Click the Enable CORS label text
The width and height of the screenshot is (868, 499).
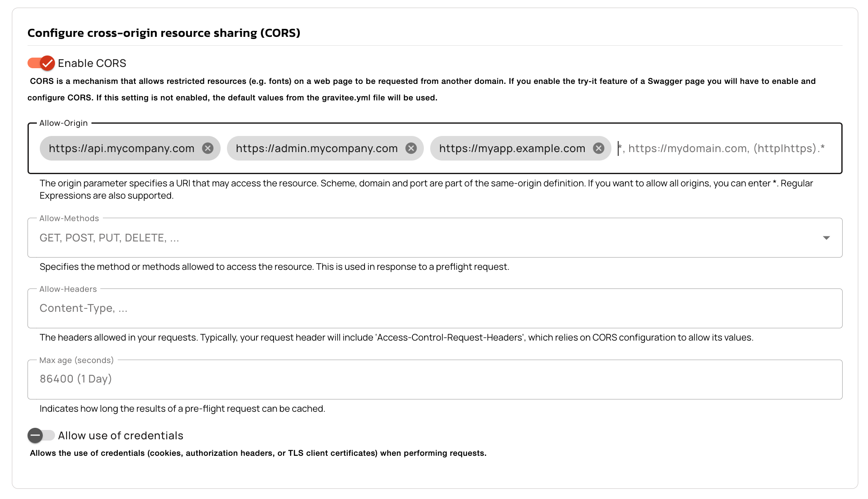(92, 63)
